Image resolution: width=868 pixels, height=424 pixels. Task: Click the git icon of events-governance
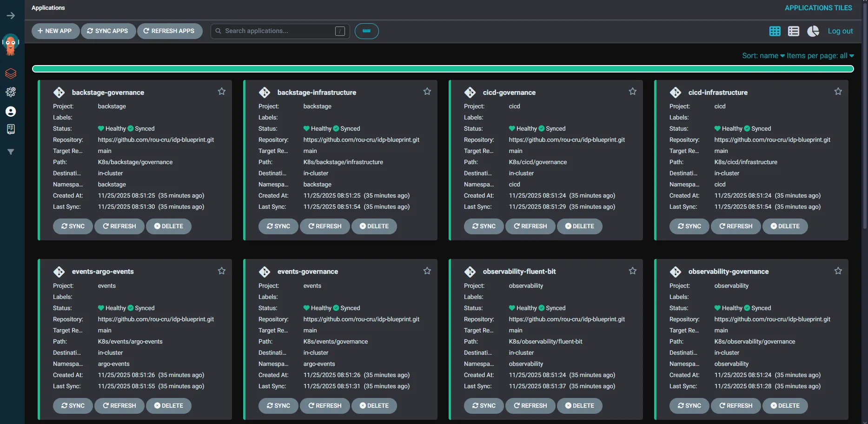(x=265, y=272)
